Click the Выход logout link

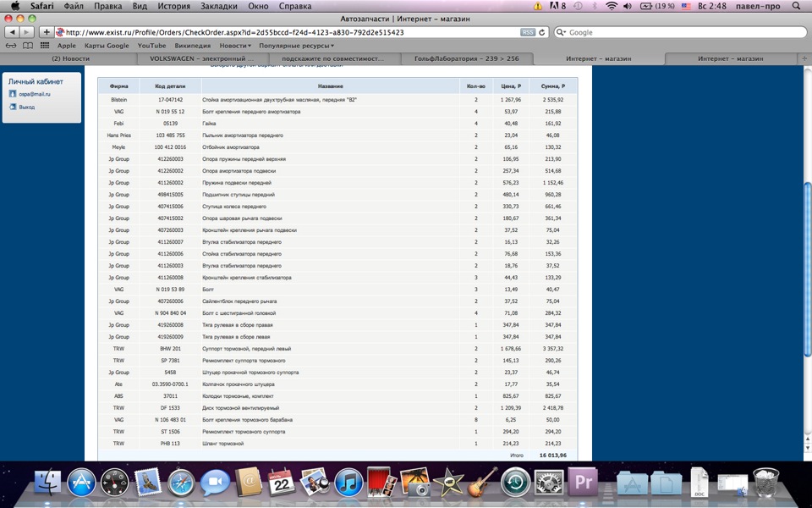tap(27, 107)
